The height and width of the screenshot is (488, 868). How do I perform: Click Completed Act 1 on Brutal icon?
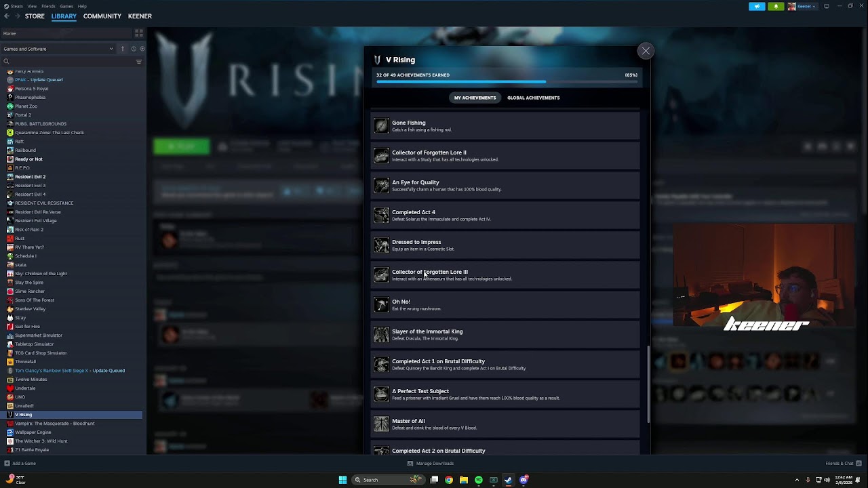coord(382,364)
